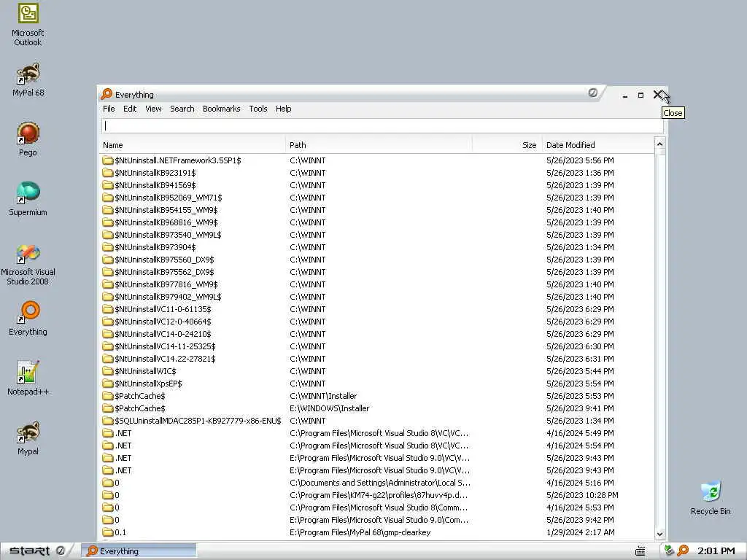747x560 pixels.
Task: Click the 2:01 PM taskbar clock
Action: pos(716,551)
